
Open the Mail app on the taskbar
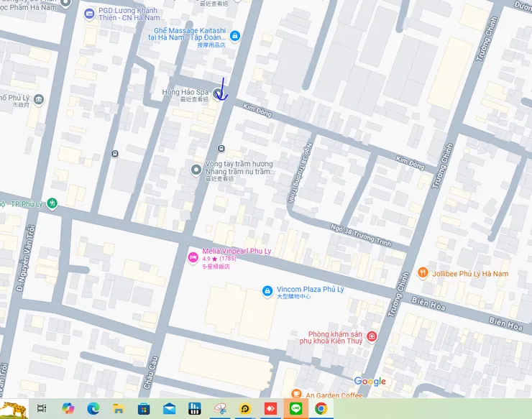pos(169,408)
